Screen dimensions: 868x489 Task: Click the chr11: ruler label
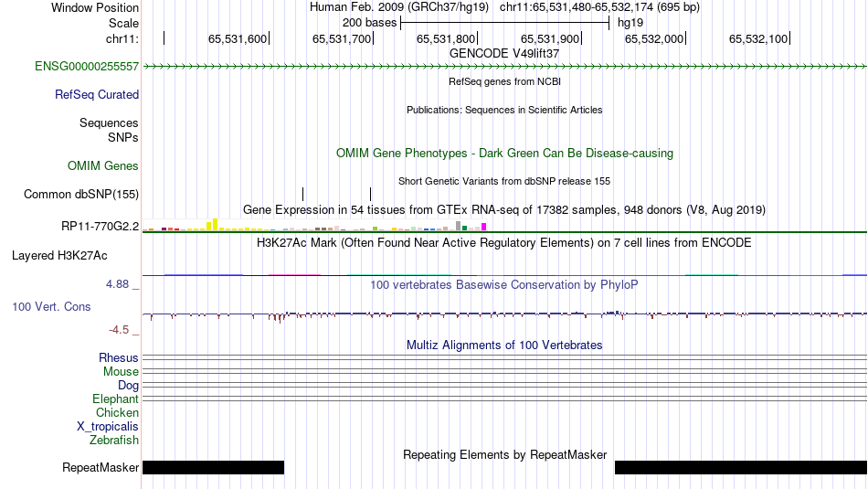pyautogui.click(x=122, y=38)
